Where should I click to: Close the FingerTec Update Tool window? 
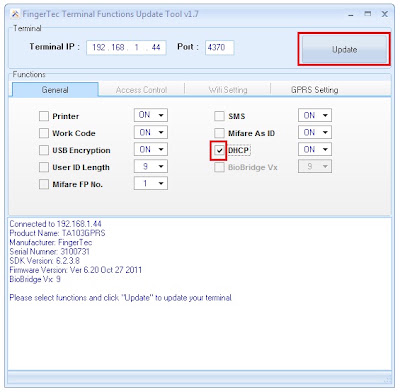[x=385, y=14]
